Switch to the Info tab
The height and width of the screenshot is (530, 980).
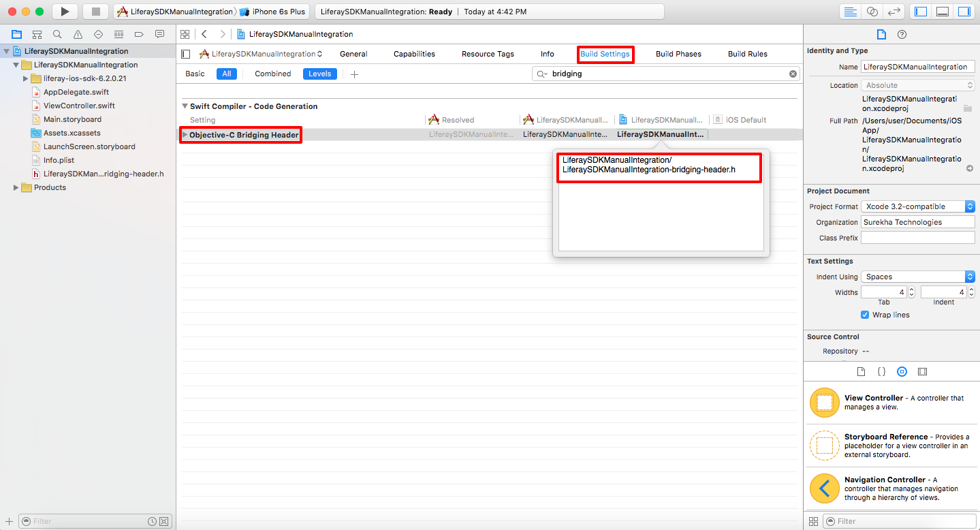click(548, 54)
